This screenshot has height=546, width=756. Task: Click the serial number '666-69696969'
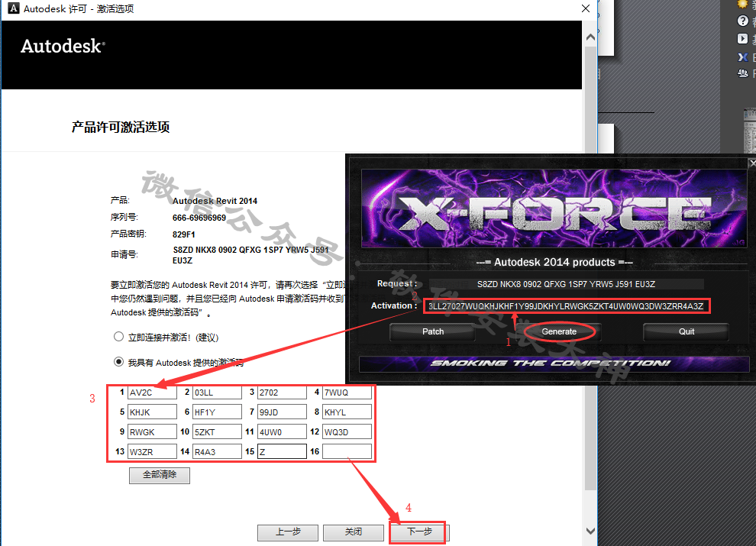(x=199, y=218)
